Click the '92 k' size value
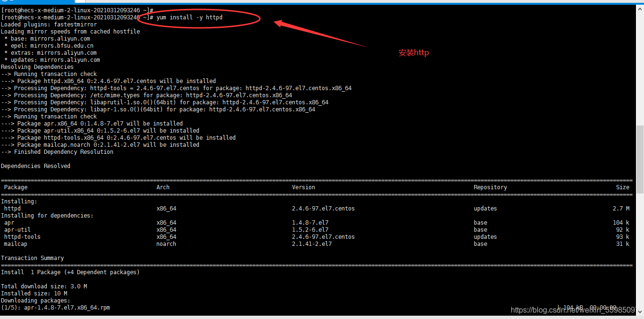The image size is (644, 319). (x=623, y=230)
